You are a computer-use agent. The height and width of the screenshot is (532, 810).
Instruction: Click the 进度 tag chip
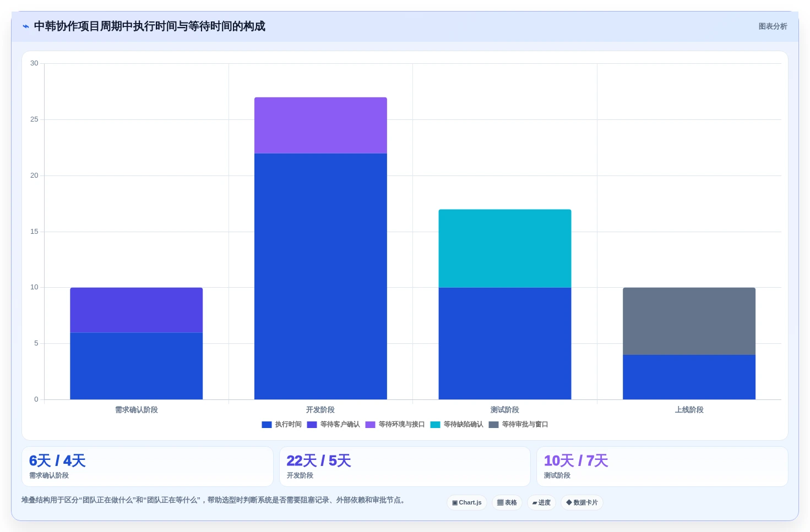(x=541, y=502)
